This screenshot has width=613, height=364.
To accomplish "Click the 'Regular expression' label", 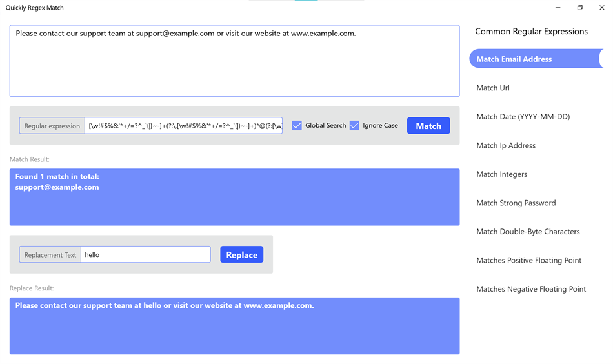I will [x=52, y=126].
